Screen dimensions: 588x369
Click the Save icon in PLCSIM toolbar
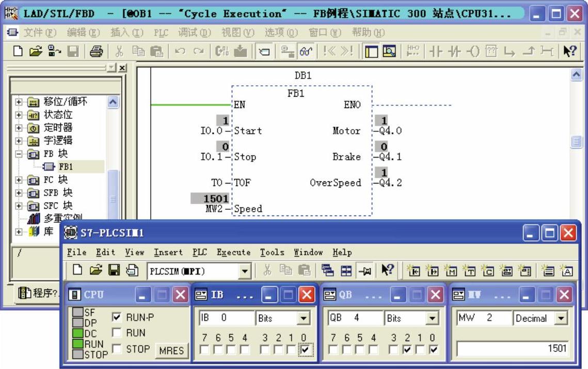tap(114, 270)
